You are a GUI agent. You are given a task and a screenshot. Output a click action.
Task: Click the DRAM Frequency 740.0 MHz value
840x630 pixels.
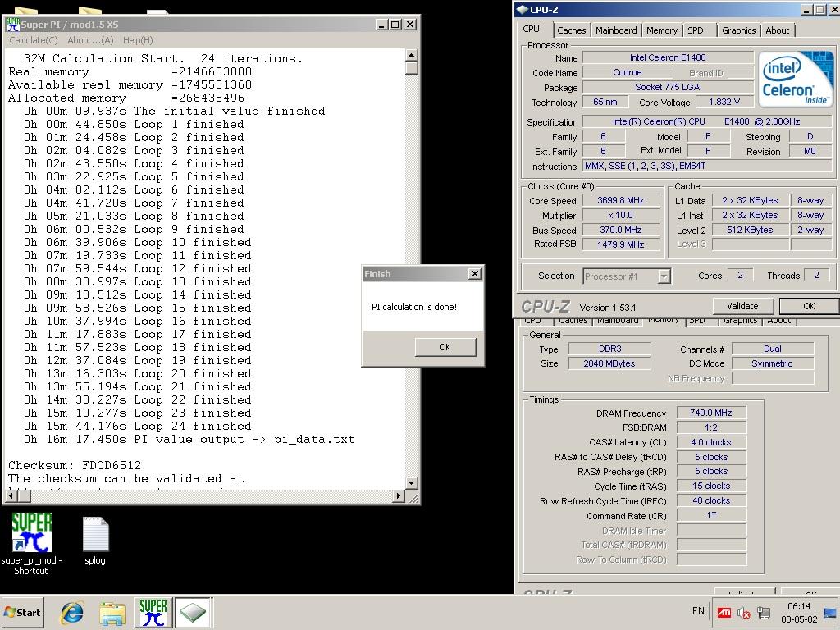(711, 413)
